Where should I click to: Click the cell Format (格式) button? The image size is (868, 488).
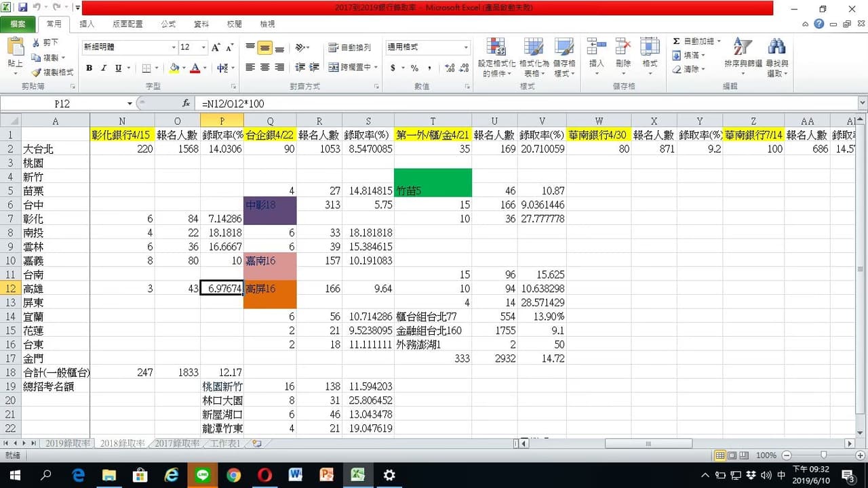[x=650, y=58]
